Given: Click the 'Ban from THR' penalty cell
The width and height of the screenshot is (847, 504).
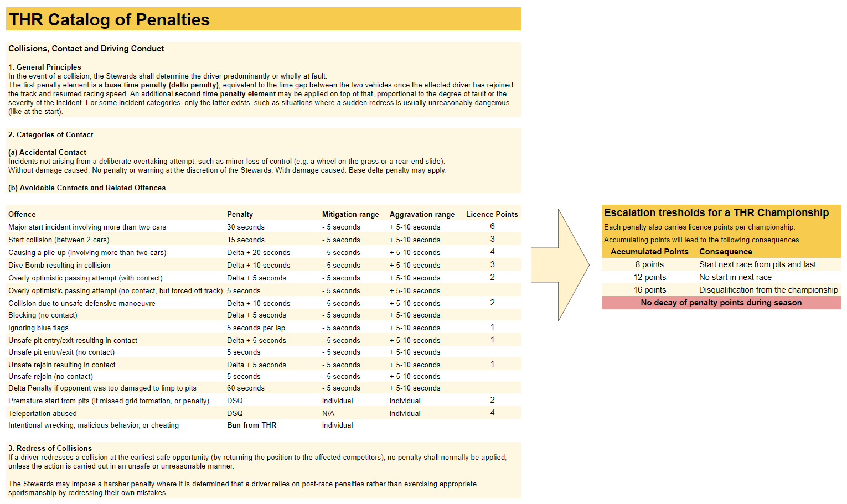Looking at the screenshot, I should coord(251,425).
